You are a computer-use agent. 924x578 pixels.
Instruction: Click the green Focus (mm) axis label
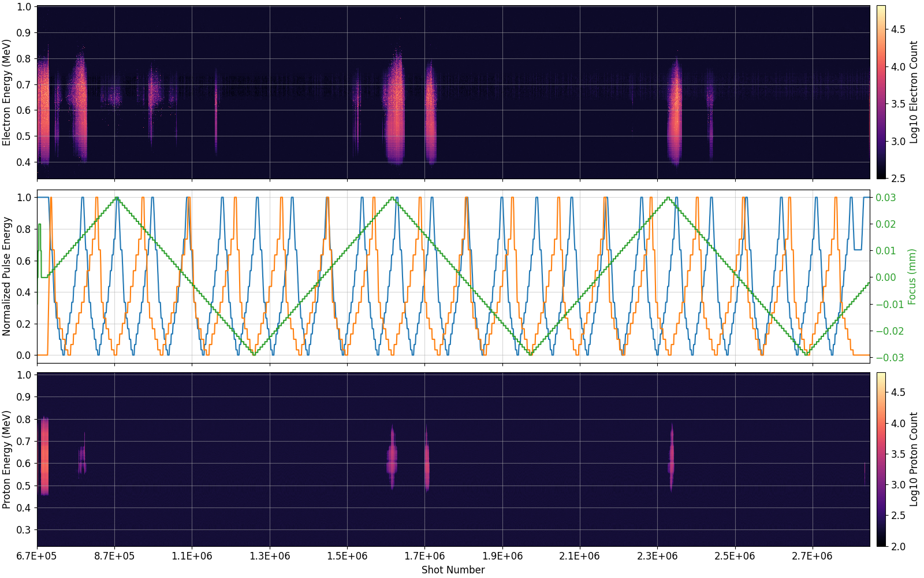tap(912, 276)
